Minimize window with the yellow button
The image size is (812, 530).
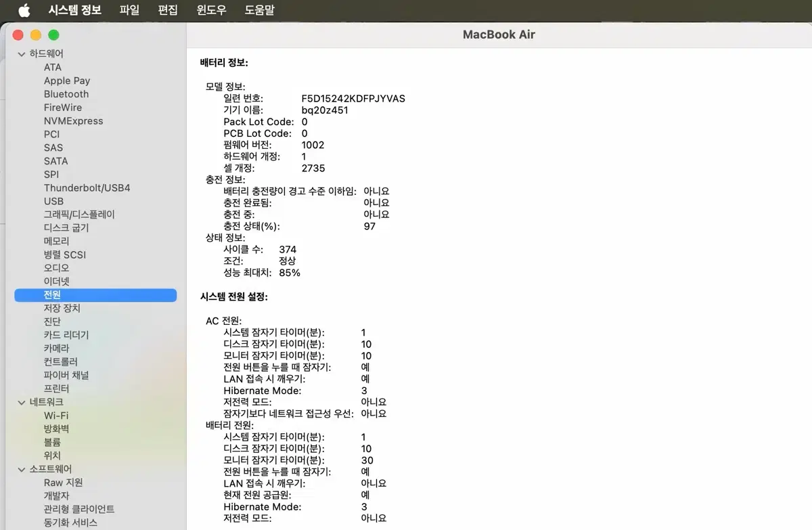[x=36, y=35]
